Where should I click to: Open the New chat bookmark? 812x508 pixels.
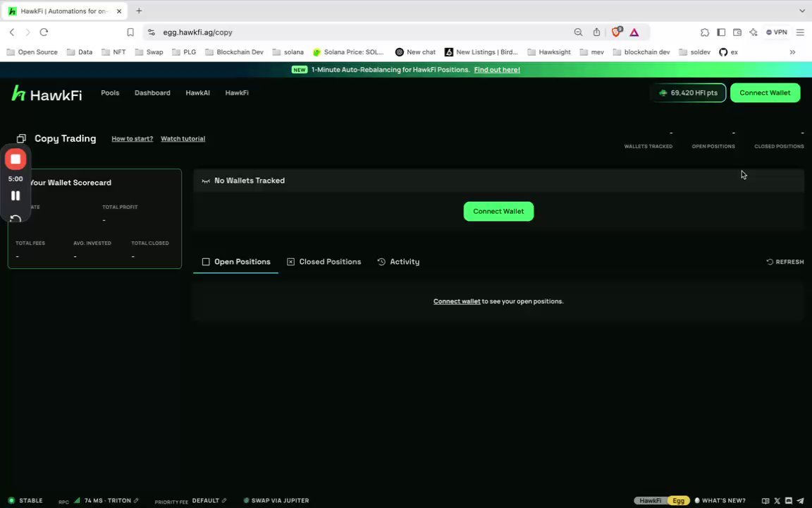415,52
